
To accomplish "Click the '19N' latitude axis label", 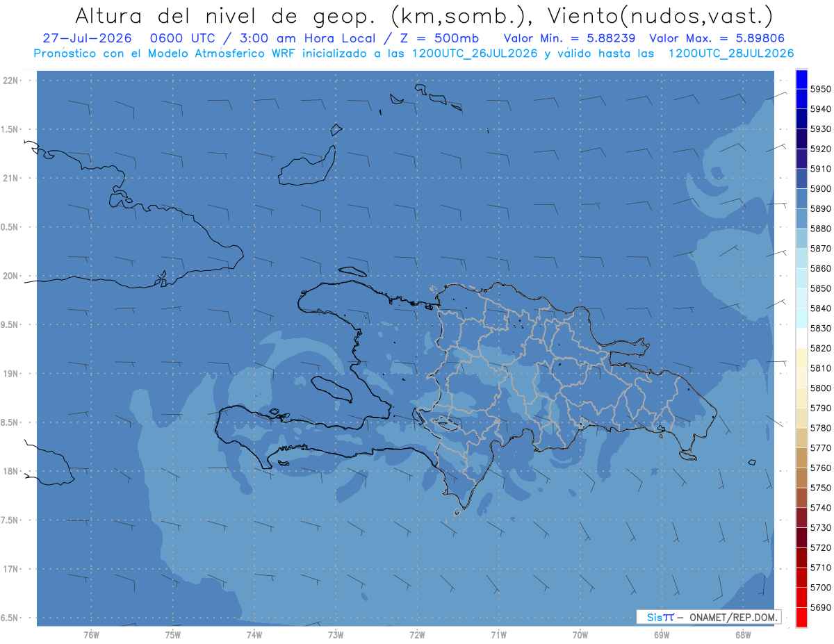I will pyautogui.click(x=10, y=374).
